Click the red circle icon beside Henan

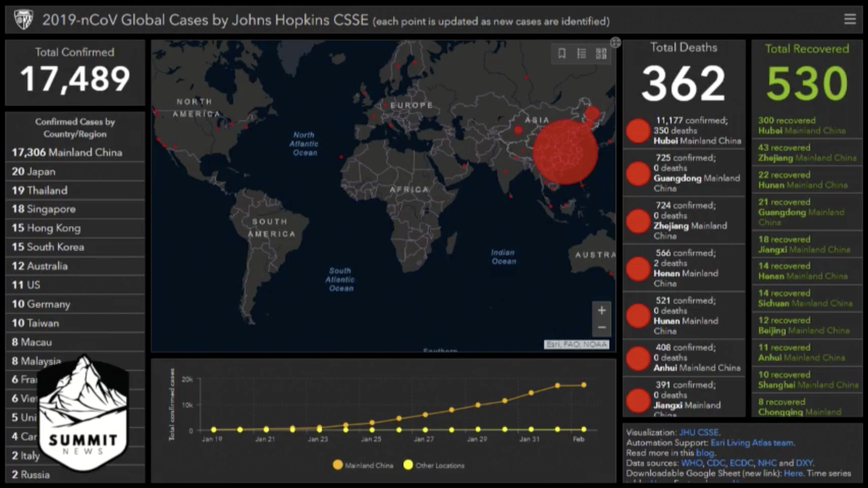point(638,268)
